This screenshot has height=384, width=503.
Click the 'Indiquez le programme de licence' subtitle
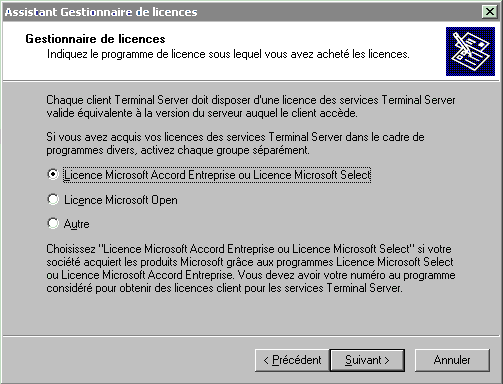pyautogui.click(x=228, y=54)
